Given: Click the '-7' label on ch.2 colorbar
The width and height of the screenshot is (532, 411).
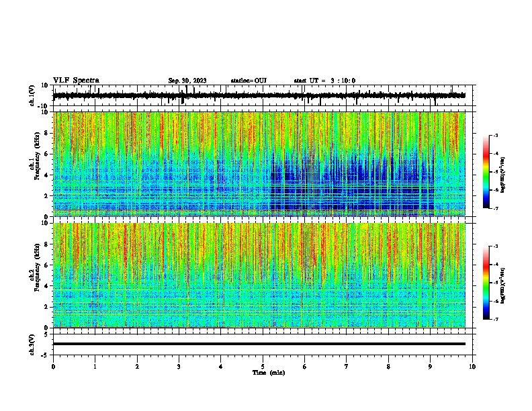Looking at the screenshot, I should [496, 320].
